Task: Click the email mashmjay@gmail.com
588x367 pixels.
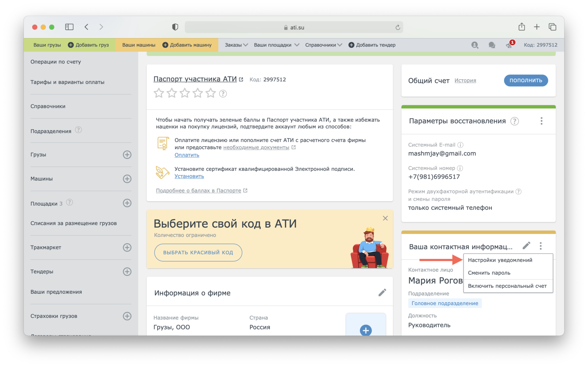Action: 442,153
